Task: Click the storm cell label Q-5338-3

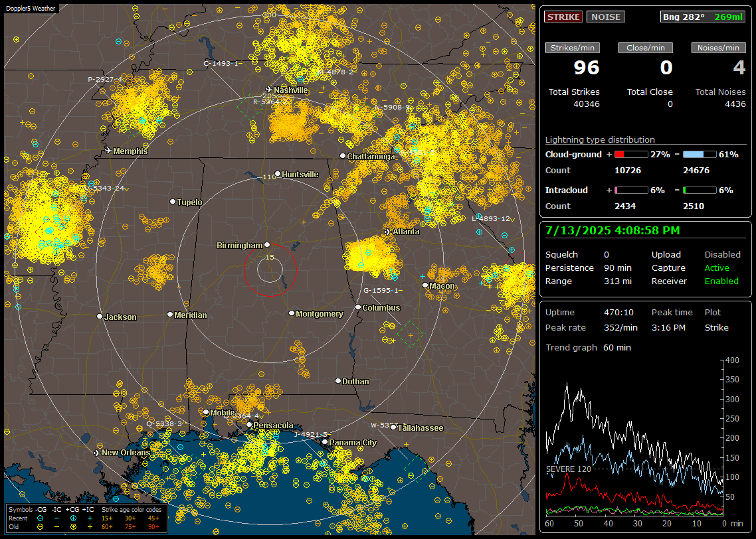Action: [164, 424]
